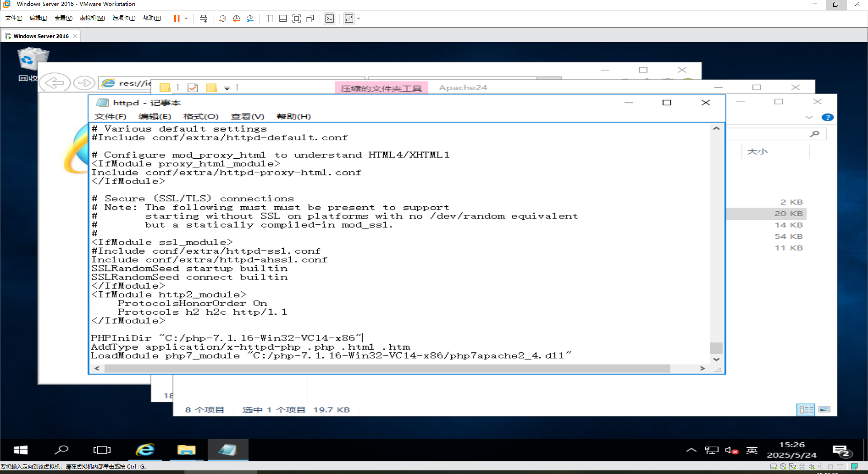Expand the Explorer ribbon with the chevron
The width and height of the screenshot is (868, 474).
click(x=809, y=117)
